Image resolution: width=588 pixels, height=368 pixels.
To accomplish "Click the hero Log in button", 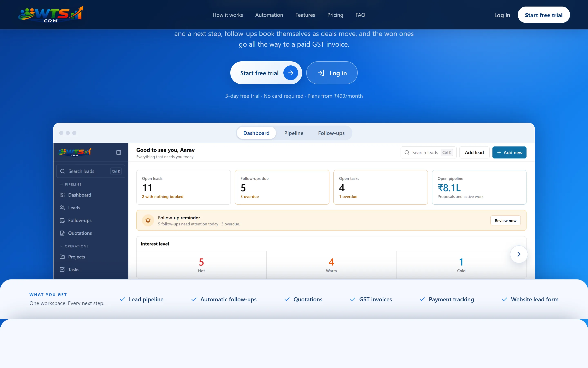I will pyautogui.click(x=332, y=73).
